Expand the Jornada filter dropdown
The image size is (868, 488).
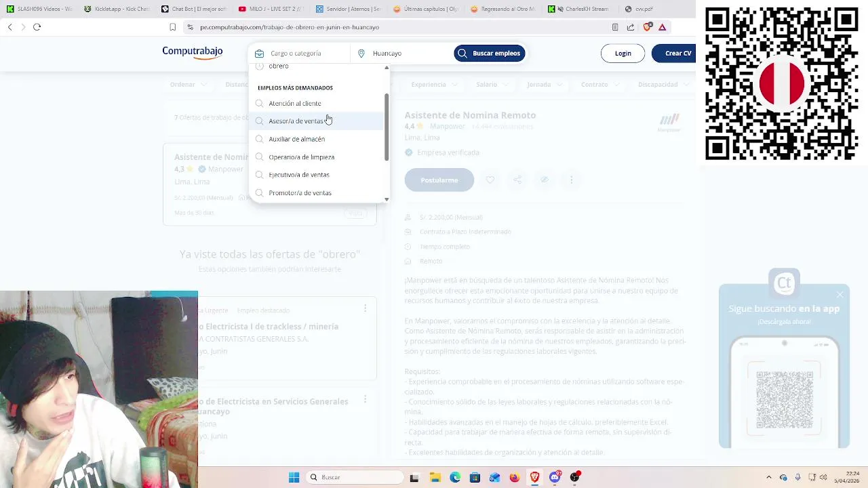tap(544, 85)
